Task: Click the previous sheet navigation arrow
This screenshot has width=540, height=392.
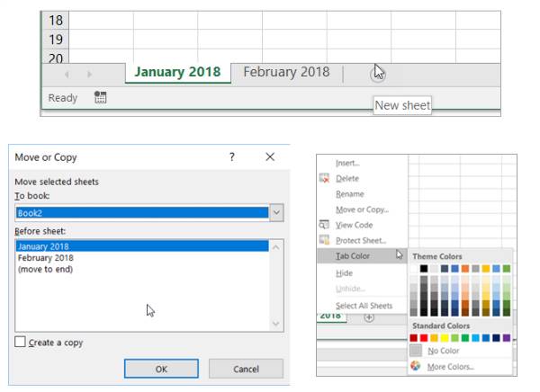Action: point(67,74)
